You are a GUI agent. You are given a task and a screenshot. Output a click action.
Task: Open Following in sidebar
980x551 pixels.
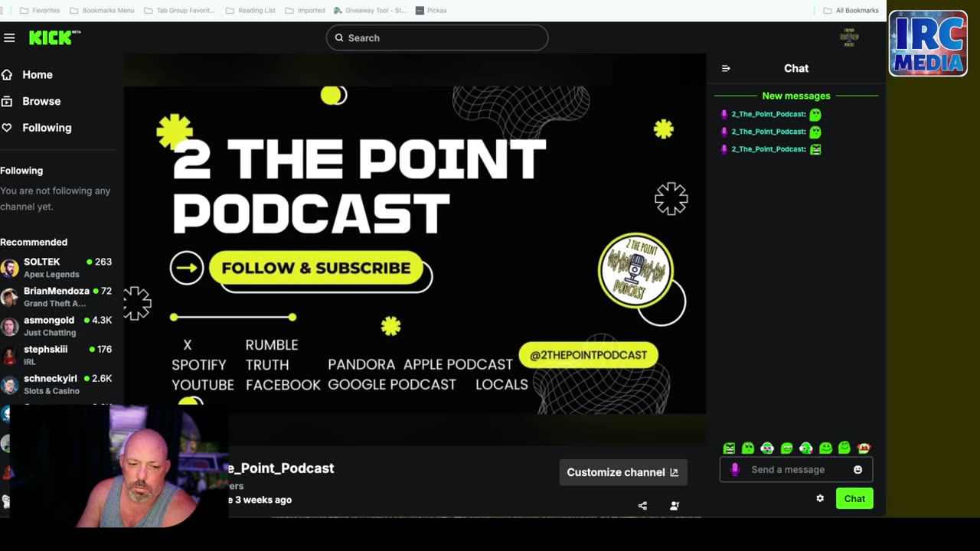[x=38, y=128]
